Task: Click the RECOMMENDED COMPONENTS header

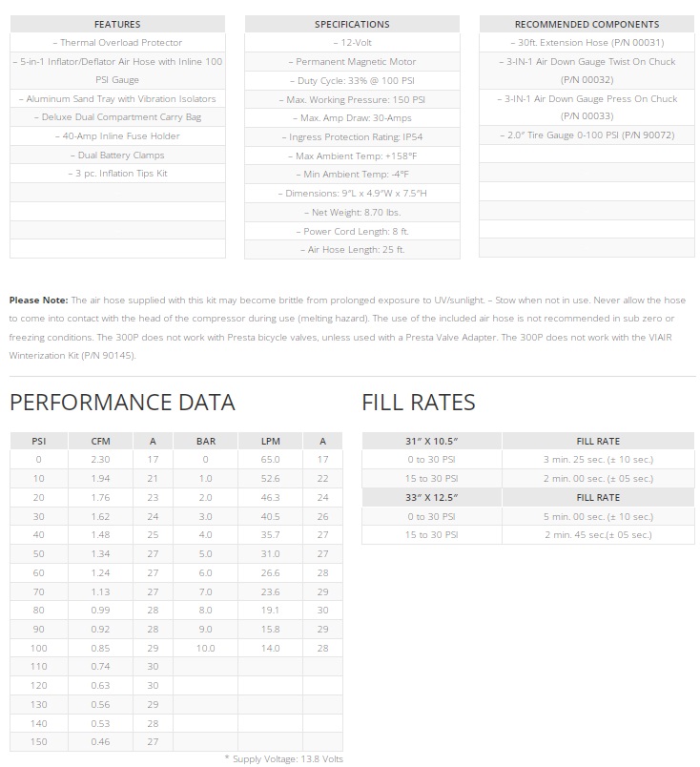Action: coord(587,24)
